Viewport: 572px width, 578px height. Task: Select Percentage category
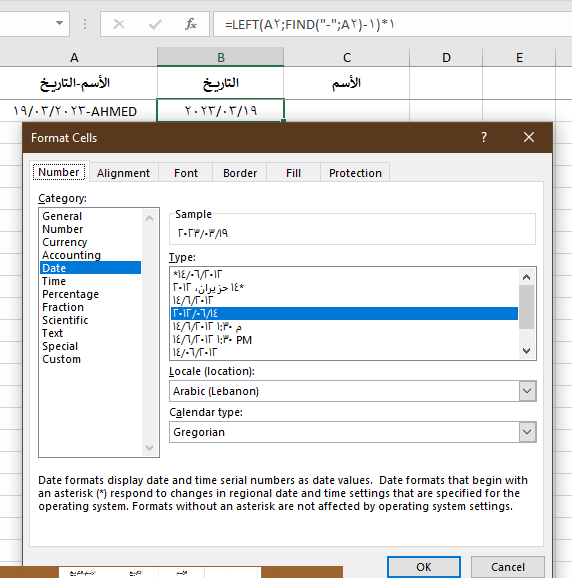click(90, 294)
